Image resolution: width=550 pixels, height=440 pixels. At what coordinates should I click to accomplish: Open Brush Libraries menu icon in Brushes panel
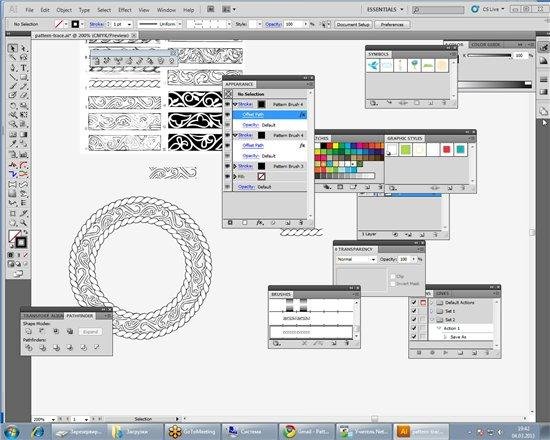276,344
